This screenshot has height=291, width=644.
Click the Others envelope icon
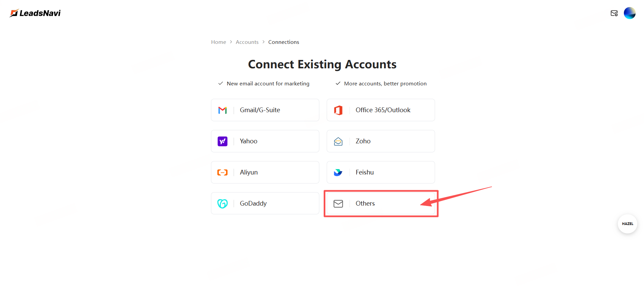pyautogui.click(x=338, y=204)
